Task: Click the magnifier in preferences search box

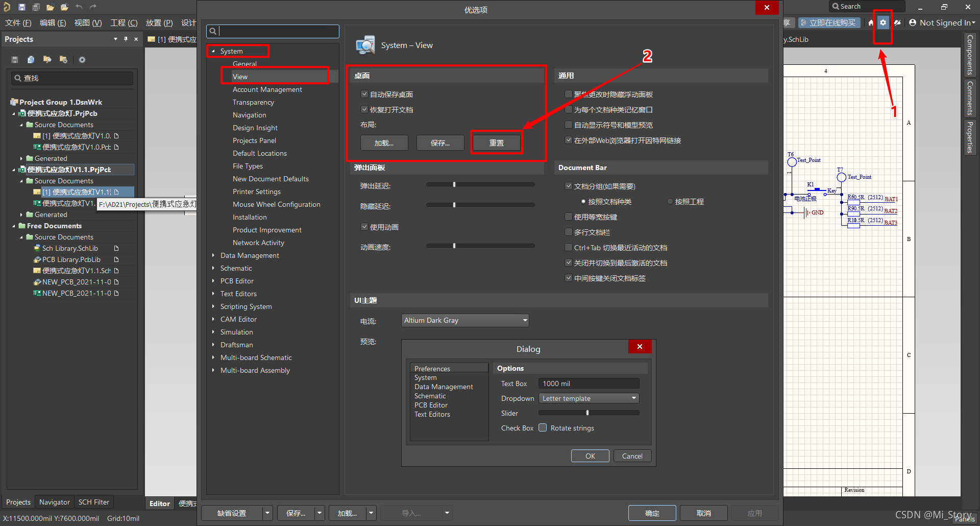Action: 213,31
